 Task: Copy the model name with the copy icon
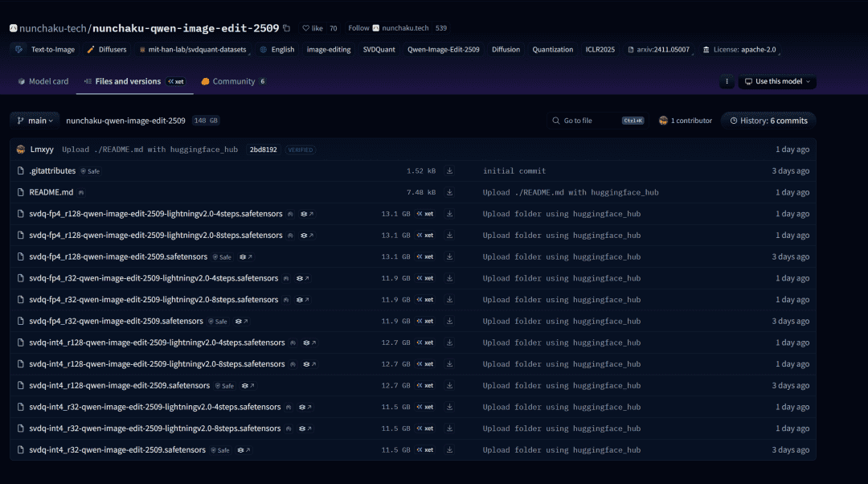click(x=287, y=28)
